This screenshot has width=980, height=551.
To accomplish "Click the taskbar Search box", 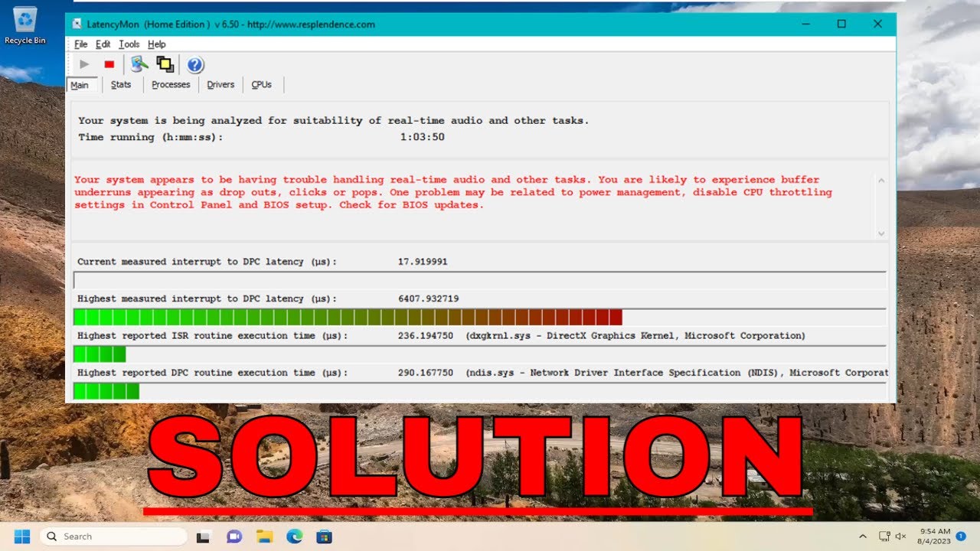I will coord(113,536).
